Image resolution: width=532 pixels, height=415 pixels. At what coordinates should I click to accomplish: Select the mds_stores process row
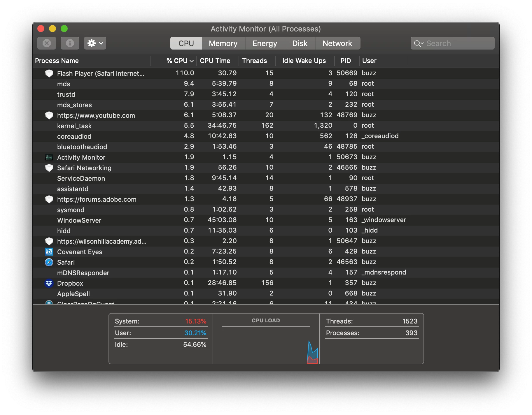point(266,105)
